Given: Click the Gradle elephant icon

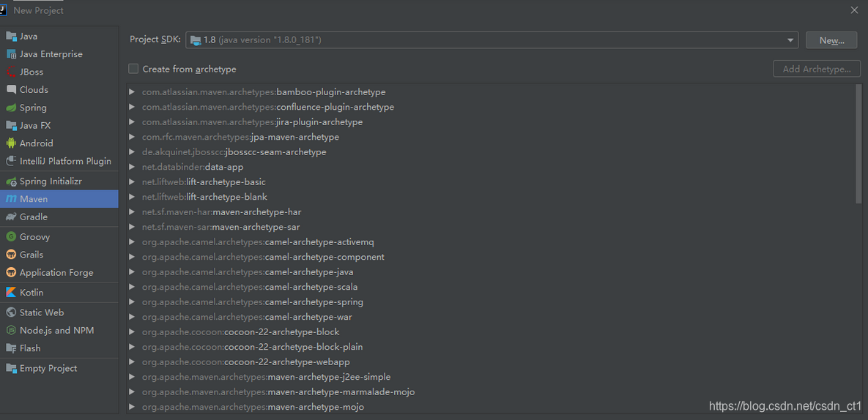Looking at the screenshot, I should 11,217.
